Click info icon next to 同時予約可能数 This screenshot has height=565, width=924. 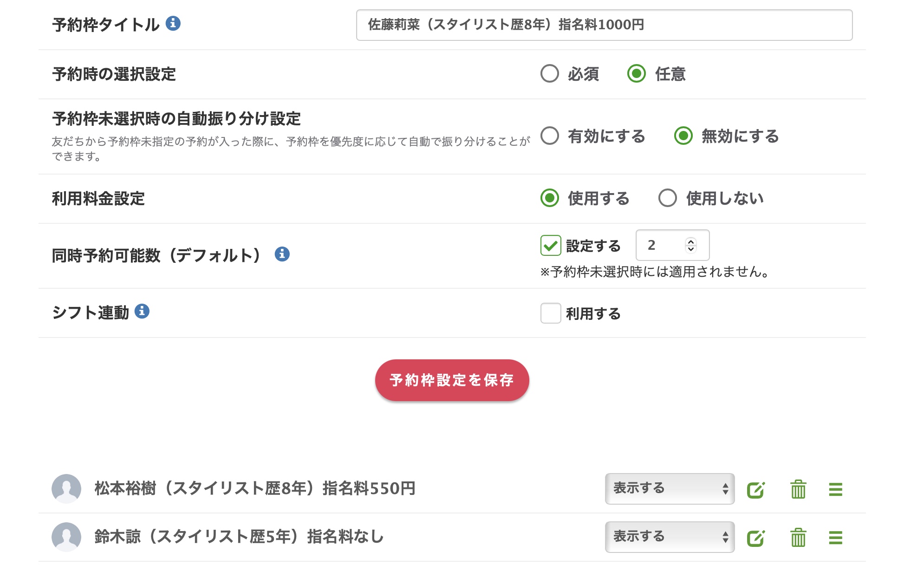[282, 254]
